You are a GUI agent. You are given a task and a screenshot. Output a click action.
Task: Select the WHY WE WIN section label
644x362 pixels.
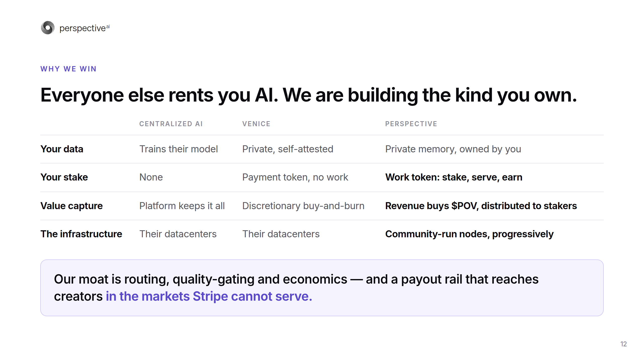point(68,69)
